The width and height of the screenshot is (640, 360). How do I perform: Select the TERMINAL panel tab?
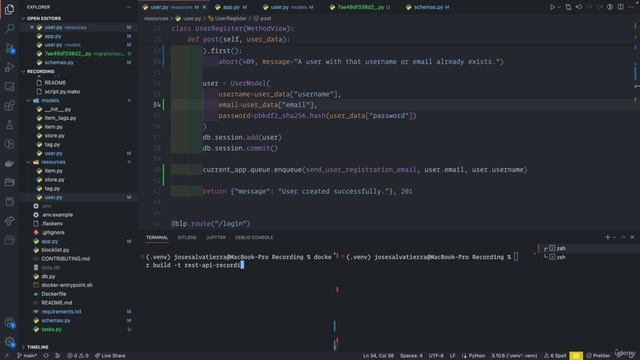pos(157,237)
